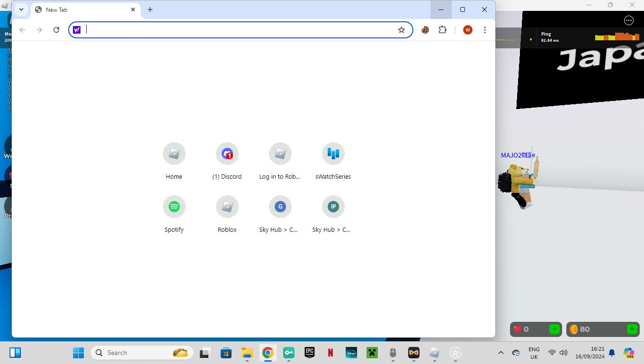The height and width of the screenshot is (364, 644).
Task: Open the Roblox three-dot settings menu
Action: [x=629, y=20]
